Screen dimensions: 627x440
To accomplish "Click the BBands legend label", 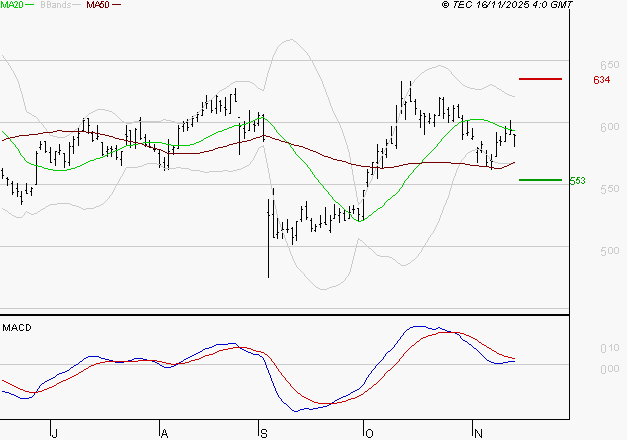I will pyautogui.click(x=56, y=5).
